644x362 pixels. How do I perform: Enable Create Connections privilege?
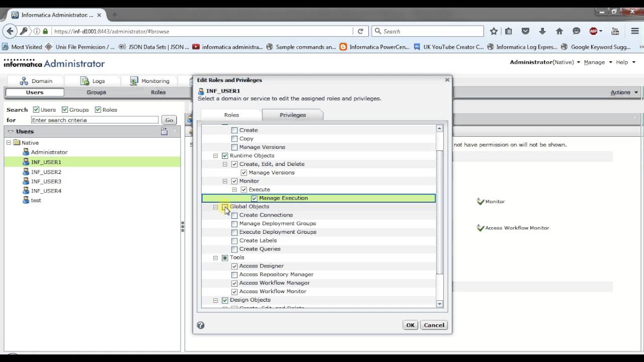[x=234, y=215]
